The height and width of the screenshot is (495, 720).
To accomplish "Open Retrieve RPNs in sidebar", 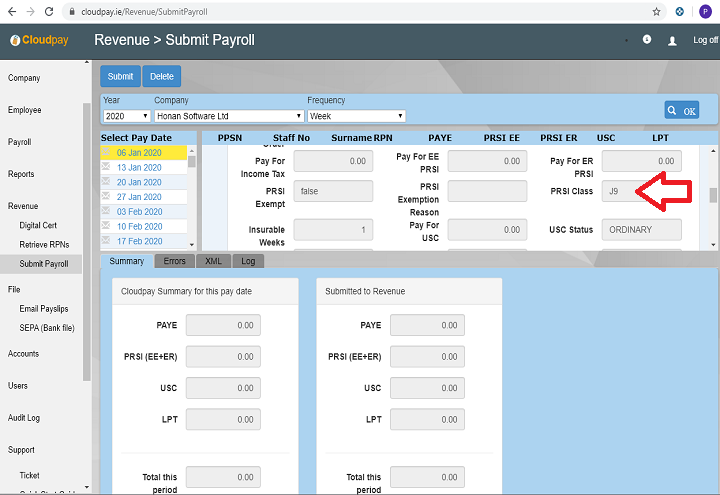I will pyautogui.click(x=44, y=245).
